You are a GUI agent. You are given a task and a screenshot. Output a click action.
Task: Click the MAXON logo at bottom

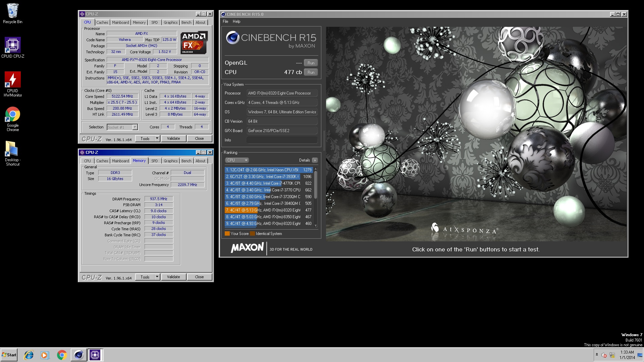(x=247, y=248)
